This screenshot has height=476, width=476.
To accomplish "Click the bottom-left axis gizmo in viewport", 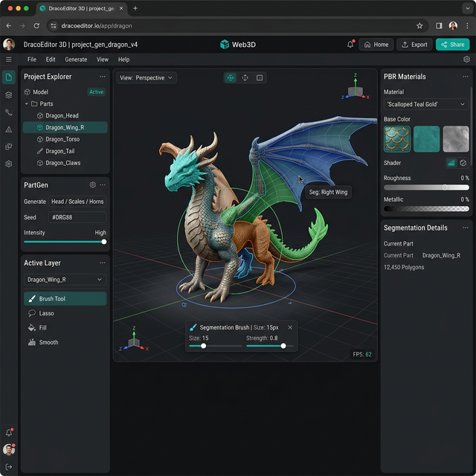I will coord(134,339).
